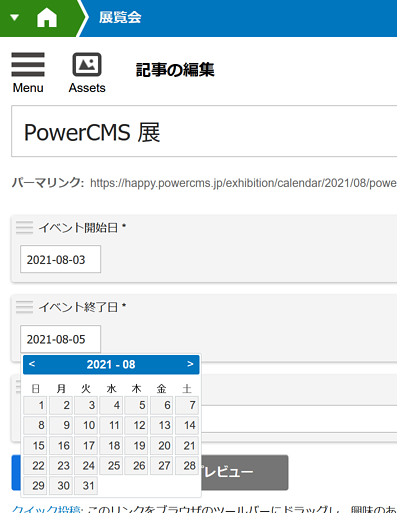Image resolution: width=397 pixels, height=513 pixels.
Task: Choose day 20 in the calendar
Action: pos(162,446)
